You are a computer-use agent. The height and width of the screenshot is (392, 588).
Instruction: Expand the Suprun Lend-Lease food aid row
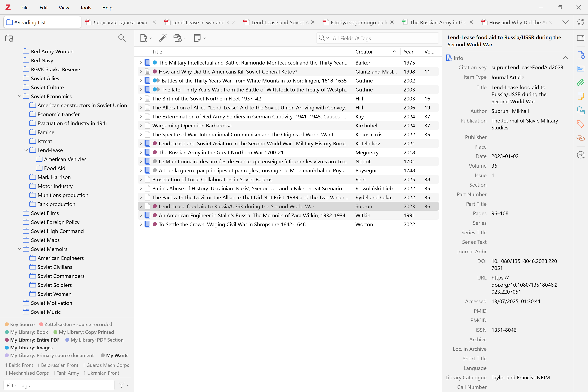pos(141,206)
